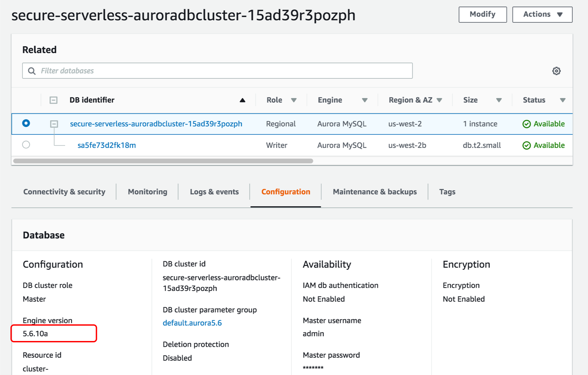
Task: Switch to Maintenance & backups tab
Action: pyautogui.click(x=375, y=192)
